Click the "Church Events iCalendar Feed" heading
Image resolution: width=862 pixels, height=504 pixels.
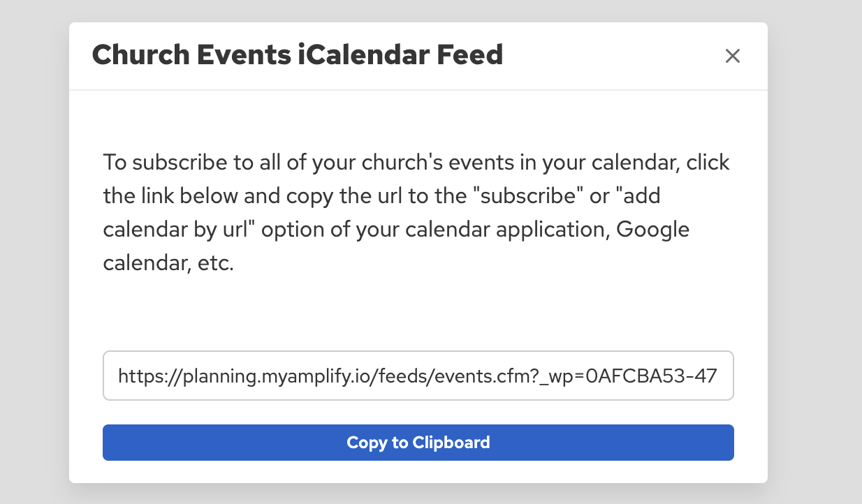298,54
